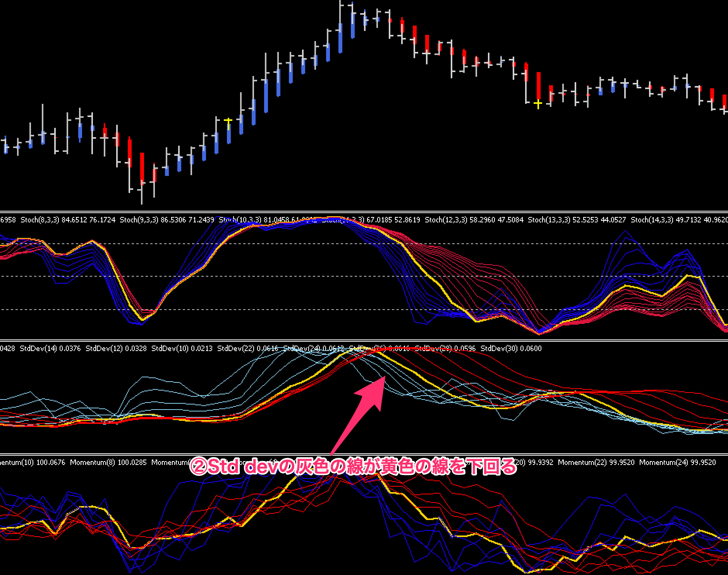Click the Stoch(13,3,3) 52.5253 44.0527 label
The width and height of the screenshot is (728, 575).
tap(577, 220)
